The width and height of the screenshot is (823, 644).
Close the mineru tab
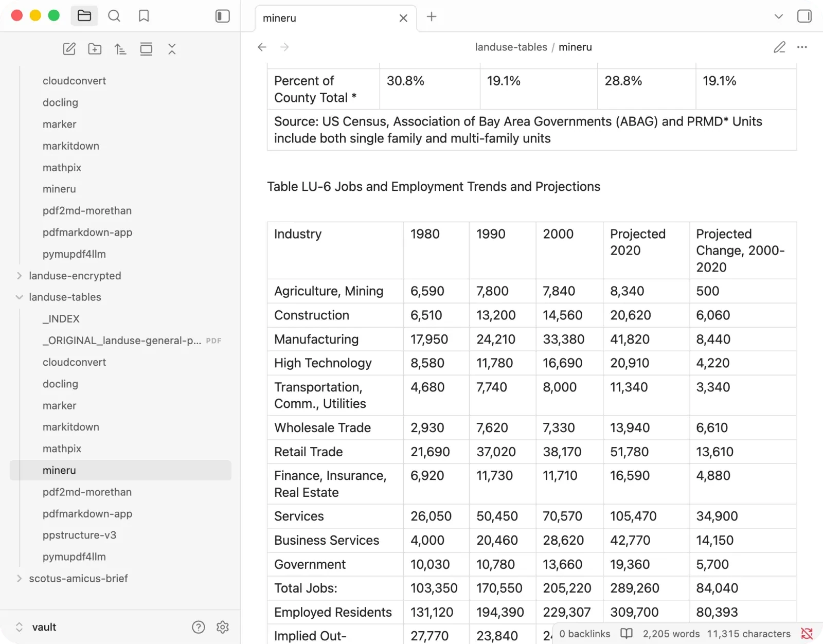pyautogui.click(x=403, y=18)
